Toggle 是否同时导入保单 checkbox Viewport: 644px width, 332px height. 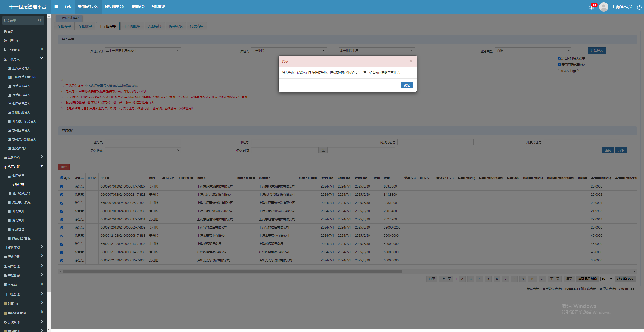(x=560, y=58)
